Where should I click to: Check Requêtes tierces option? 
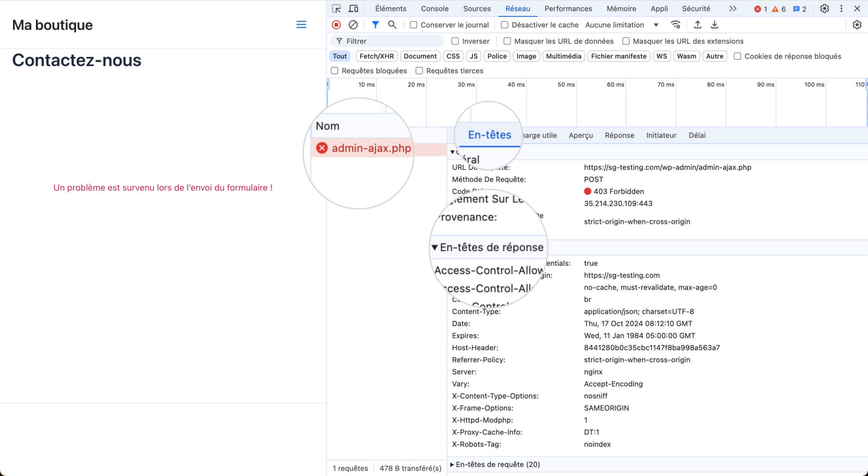tap(419, 71)
